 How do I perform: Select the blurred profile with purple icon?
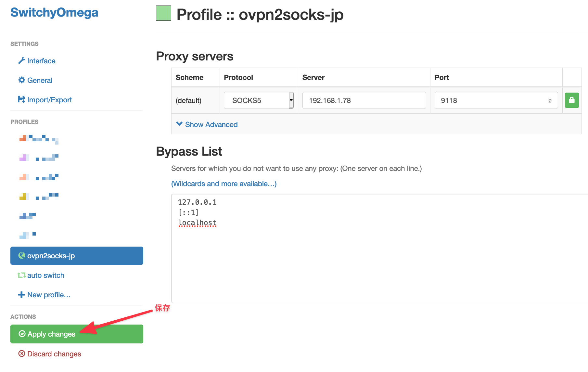click(x=39, y=158)
